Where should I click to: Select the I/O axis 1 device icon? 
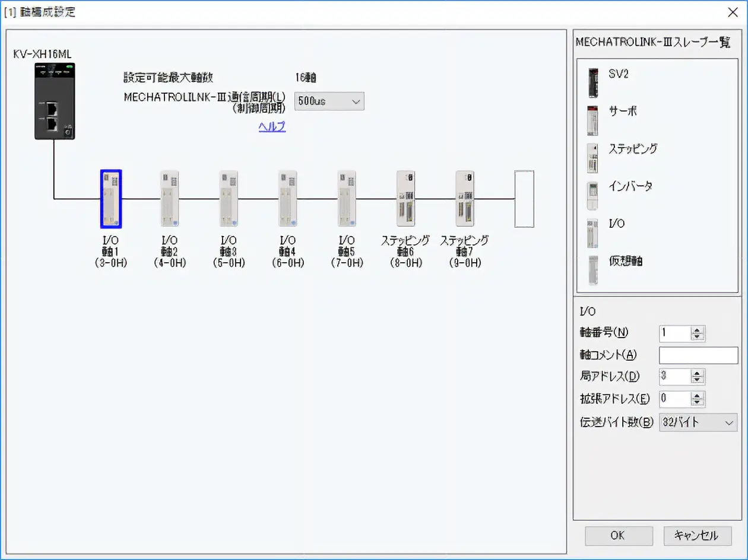[x=110, y=199]
